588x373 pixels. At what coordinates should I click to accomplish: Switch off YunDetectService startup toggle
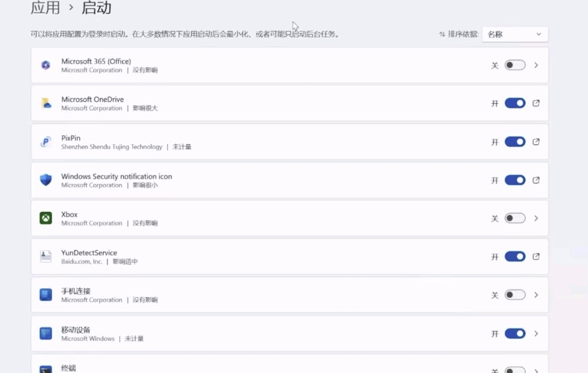(x=515, y=257)
